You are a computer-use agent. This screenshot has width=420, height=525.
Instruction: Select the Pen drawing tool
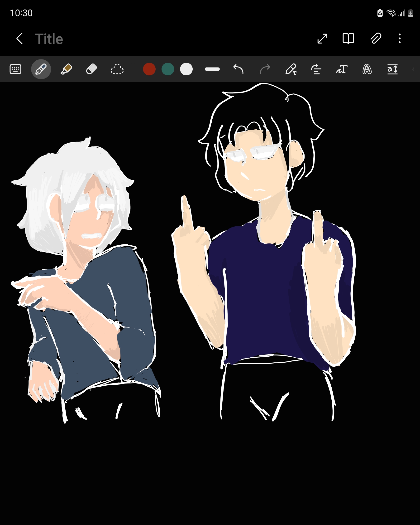pyautogui.click(x=41, y=69)
